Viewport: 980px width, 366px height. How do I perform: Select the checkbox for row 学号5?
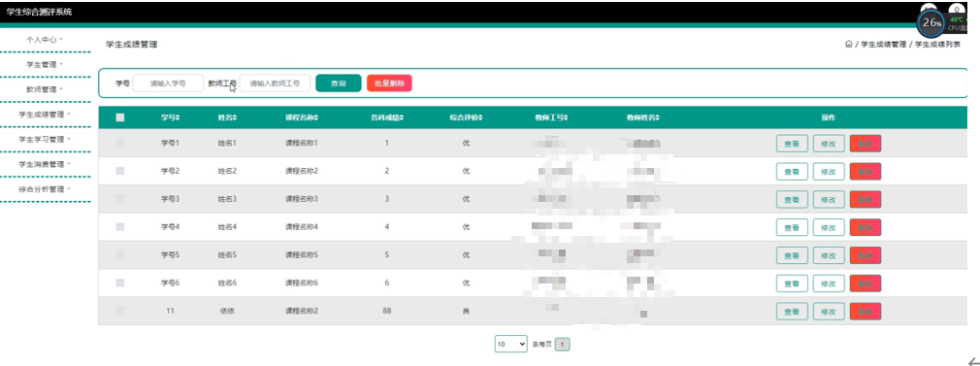[120, 254]
